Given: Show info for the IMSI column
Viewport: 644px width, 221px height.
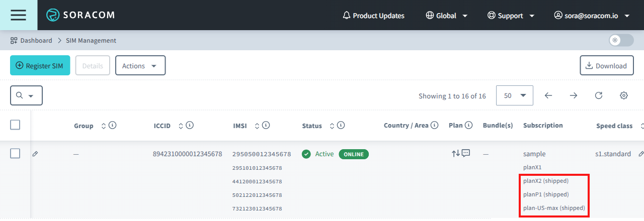Looking at the screenshot, I should [266, 126].
